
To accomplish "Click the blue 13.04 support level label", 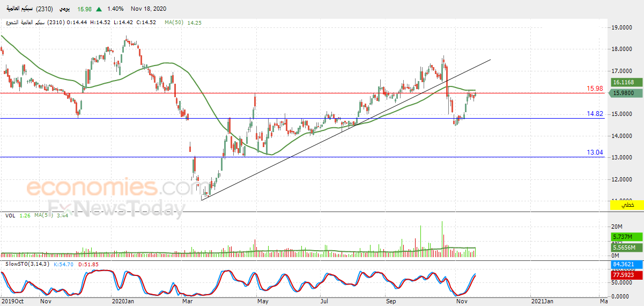I will (595, 152).
